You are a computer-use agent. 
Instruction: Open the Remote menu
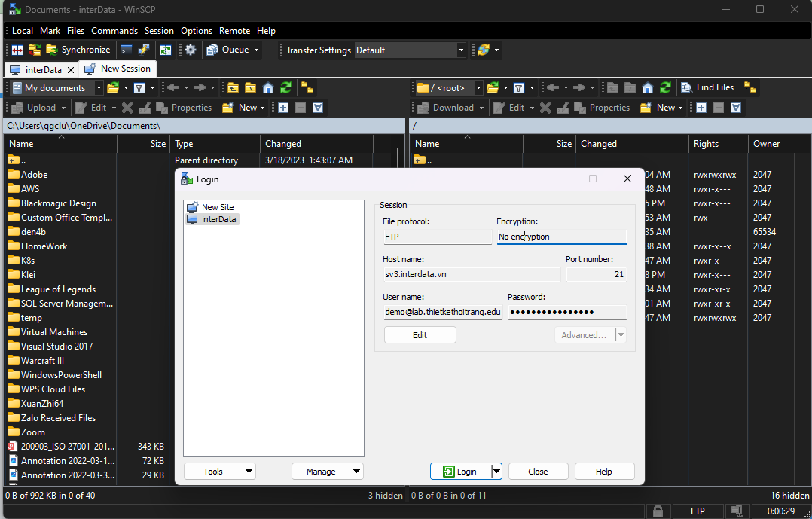[234, 31]
